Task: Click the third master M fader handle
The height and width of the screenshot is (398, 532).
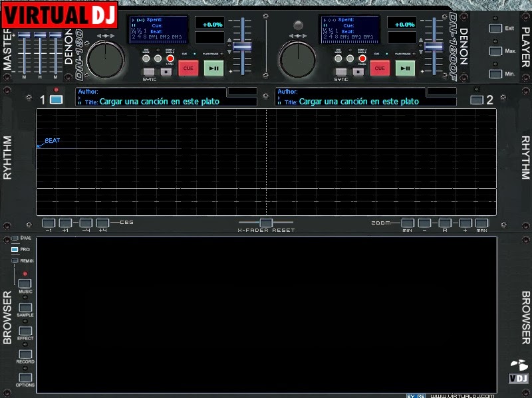Action: 55,35
